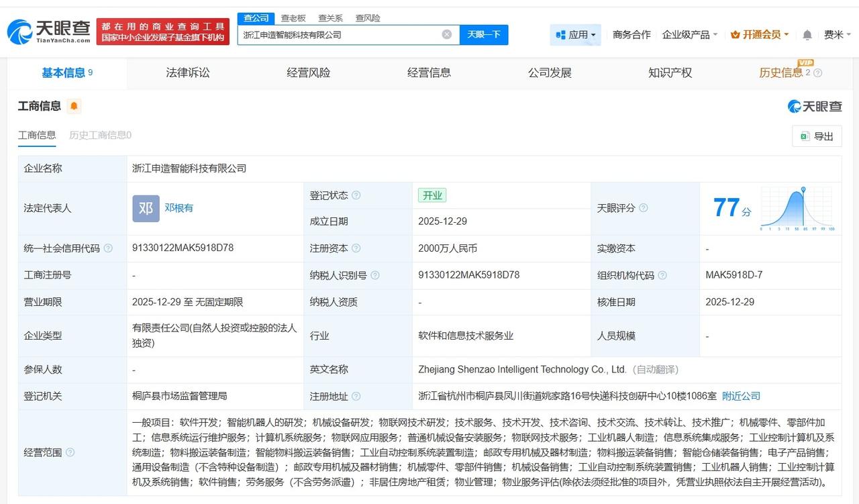Click the Tianyancha logo
This screenshot has height=504, width=859.
[x=42, y=31]
